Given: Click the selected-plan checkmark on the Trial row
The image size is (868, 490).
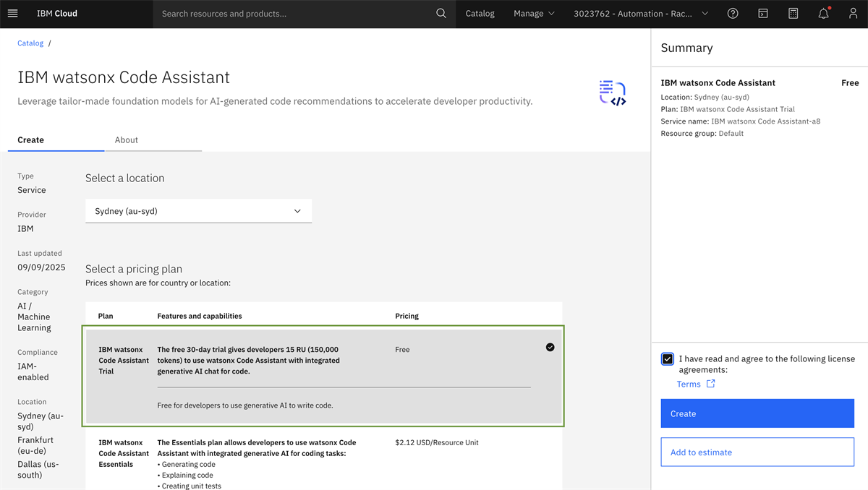Looking at the screenshot, I should 550,348.
